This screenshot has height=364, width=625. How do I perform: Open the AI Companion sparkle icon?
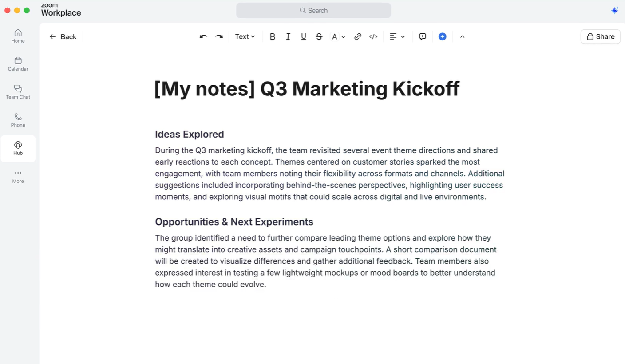(x=615, y=10)
